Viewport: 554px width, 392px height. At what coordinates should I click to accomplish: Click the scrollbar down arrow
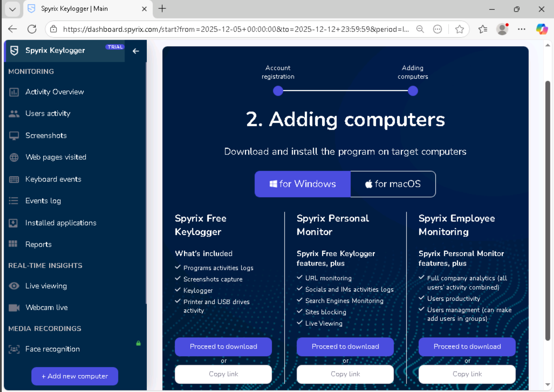click(548, 384)
